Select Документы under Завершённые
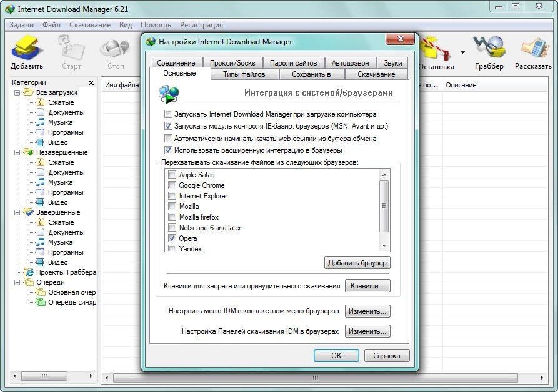The width and height of the screenshot is (558, 392). (61, 232)
